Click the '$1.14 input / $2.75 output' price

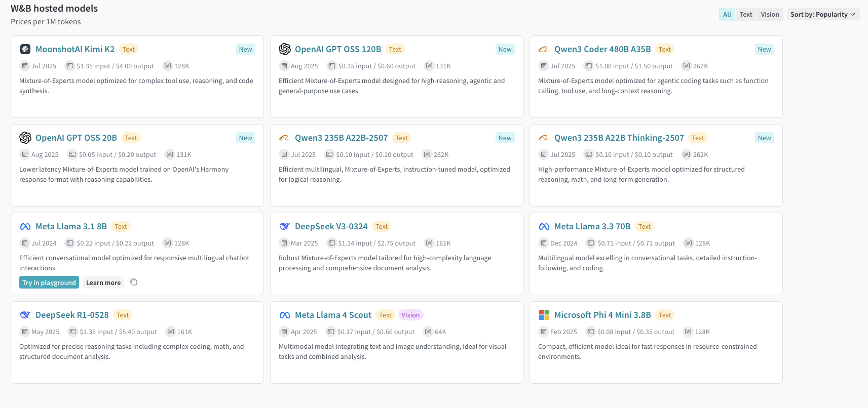(x=377, y=243)
